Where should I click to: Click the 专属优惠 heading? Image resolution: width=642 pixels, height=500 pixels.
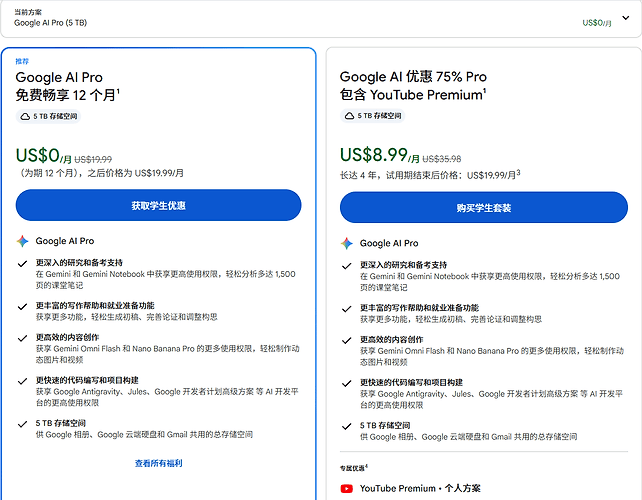[354, 468]
